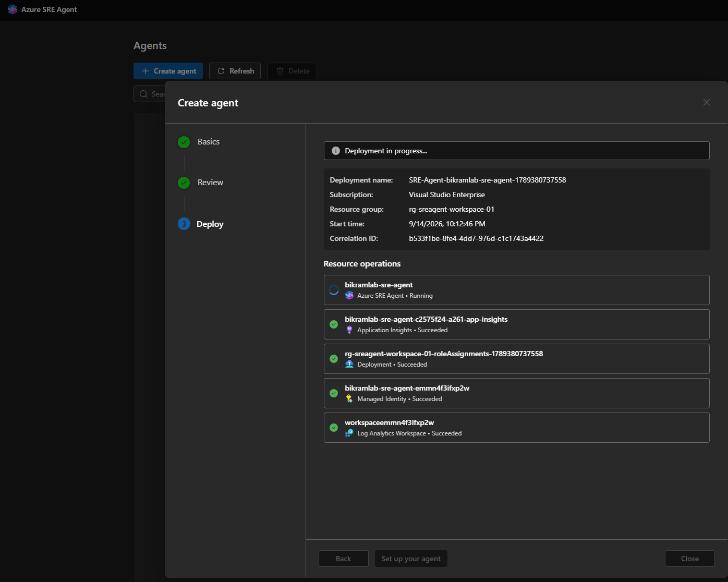
Task: Close the Create agent dialog with X
Action: [x=707, y=102]
